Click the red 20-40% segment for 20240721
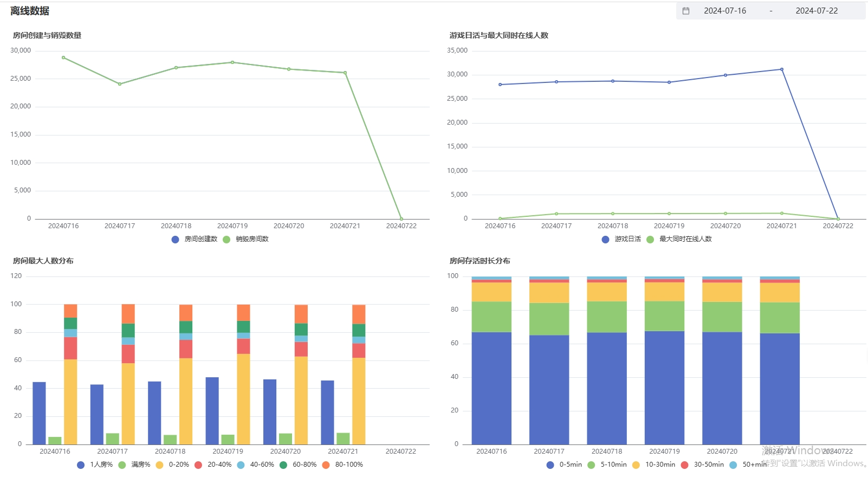 click(x=359, y=351)
